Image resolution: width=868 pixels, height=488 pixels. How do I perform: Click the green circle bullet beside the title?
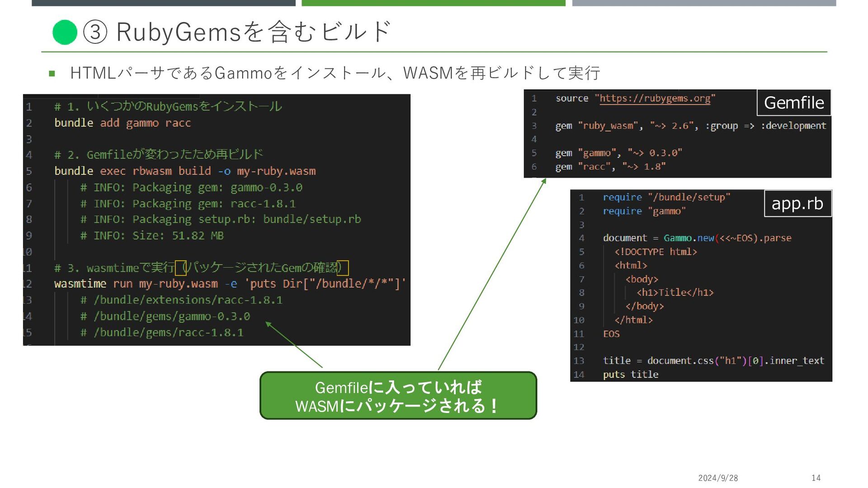65,33
